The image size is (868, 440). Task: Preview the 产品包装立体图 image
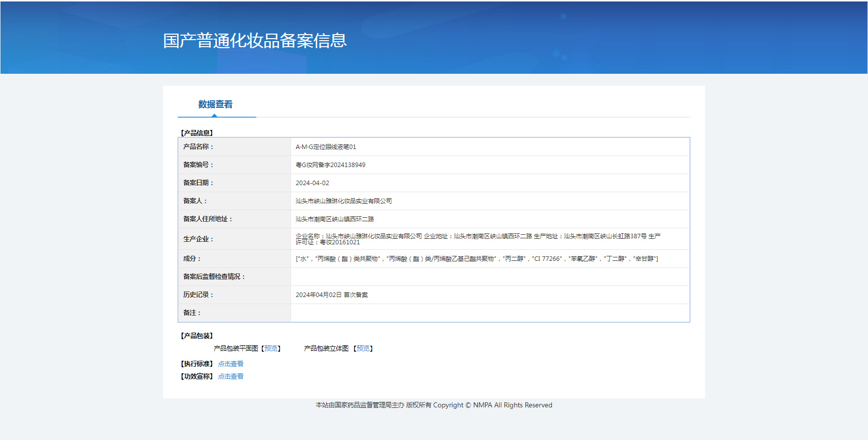click(363, 348)
